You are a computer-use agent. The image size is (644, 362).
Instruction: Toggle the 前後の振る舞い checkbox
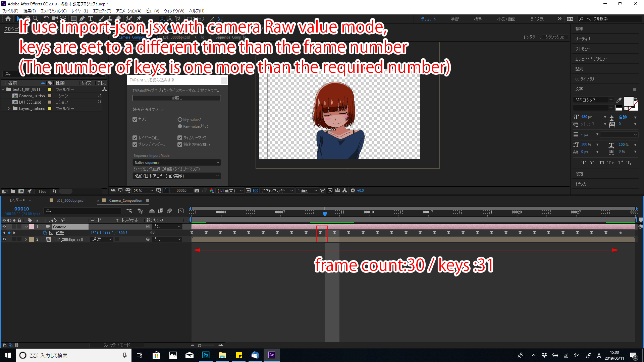click(180, 144)
